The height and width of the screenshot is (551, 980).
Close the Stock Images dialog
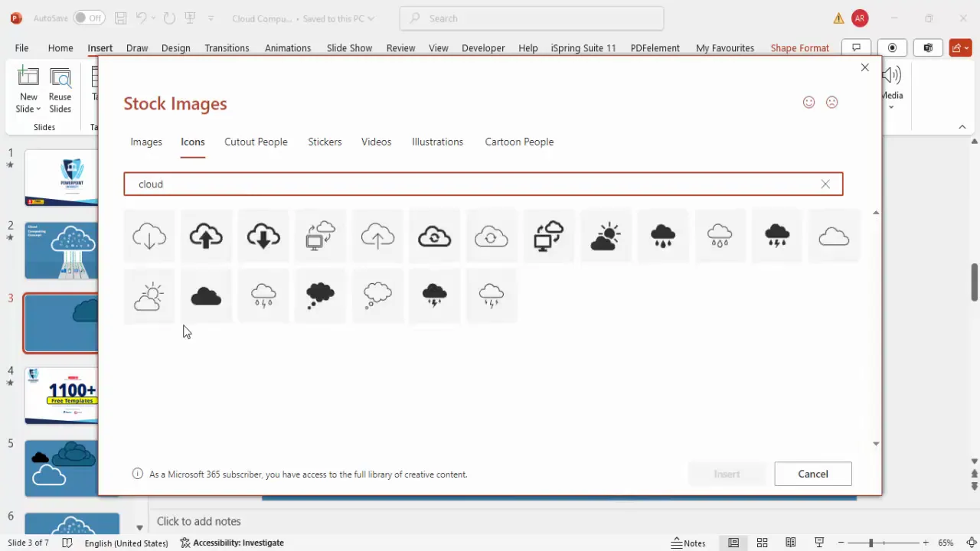tap(865, 67)
